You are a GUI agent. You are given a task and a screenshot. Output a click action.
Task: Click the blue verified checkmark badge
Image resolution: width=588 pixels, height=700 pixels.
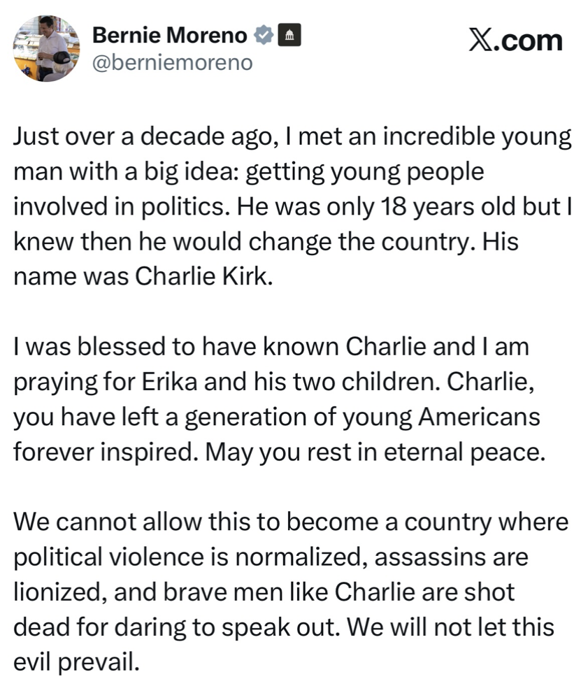264,34
